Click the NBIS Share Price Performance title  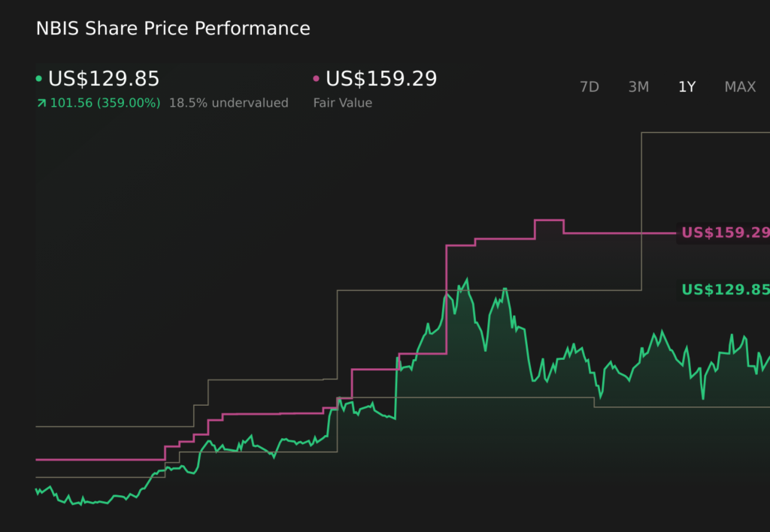[x=173, y=29]
